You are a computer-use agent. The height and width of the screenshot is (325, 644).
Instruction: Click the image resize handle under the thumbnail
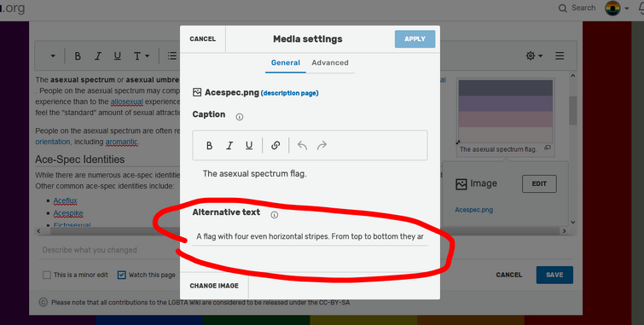tap(458, 142)
